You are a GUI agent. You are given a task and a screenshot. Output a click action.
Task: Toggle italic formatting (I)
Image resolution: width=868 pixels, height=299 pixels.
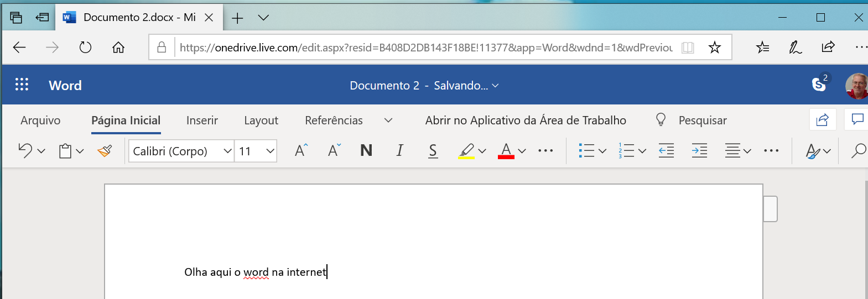click(399, 150)
